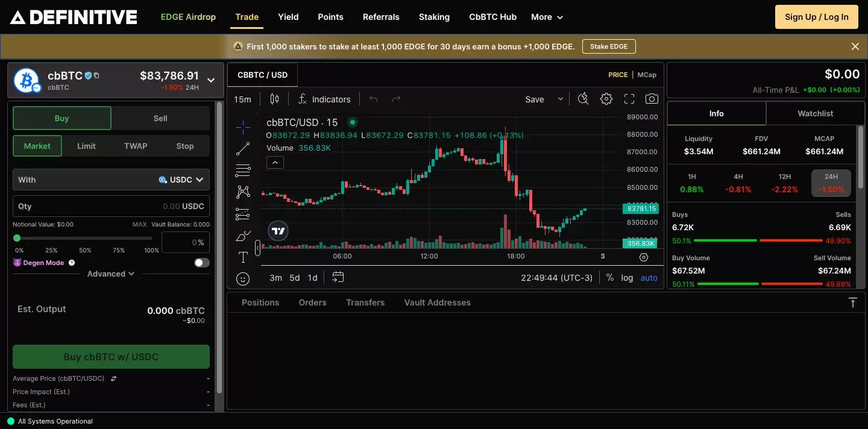
Task: Select the trend line drawing tool
Action: point(243,149)
